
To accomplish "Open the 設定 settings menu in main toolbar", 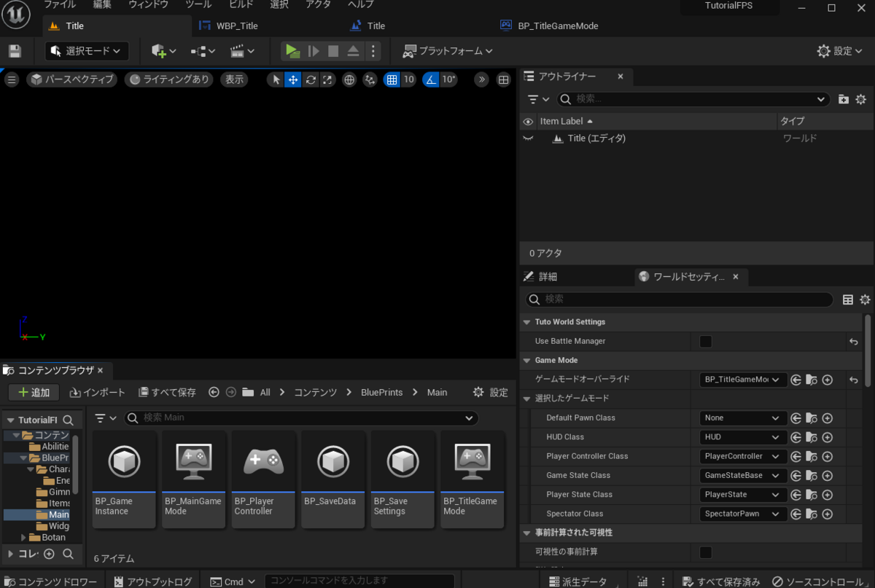I will [841, 51].
